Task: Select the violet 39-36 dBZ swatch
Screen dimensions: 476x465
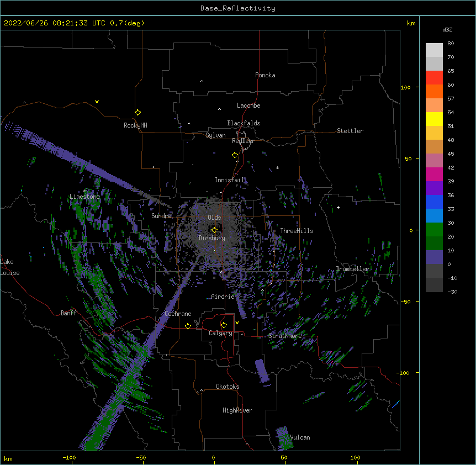Action: pyautogui.click(x=434, y=188)
